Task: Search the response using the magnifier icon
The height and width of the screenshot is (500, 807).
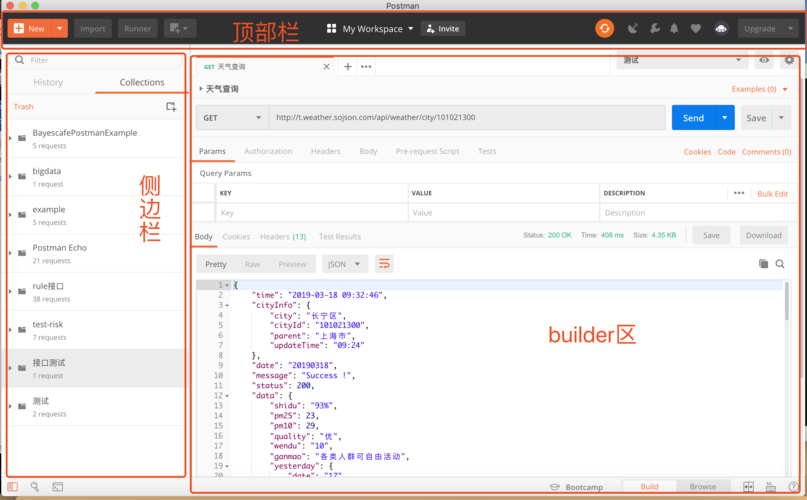Action: (x=780, y=264)
